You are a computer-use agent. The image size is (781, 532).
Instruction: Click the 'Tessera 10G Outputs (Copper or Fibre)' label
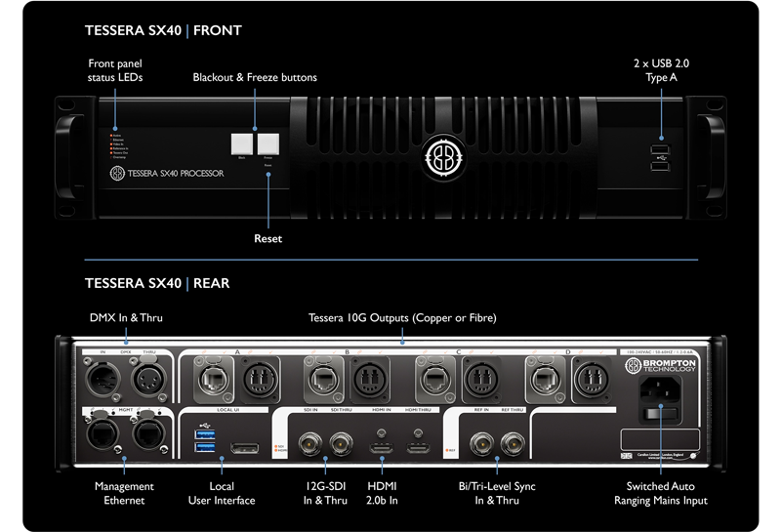[402, 318]
